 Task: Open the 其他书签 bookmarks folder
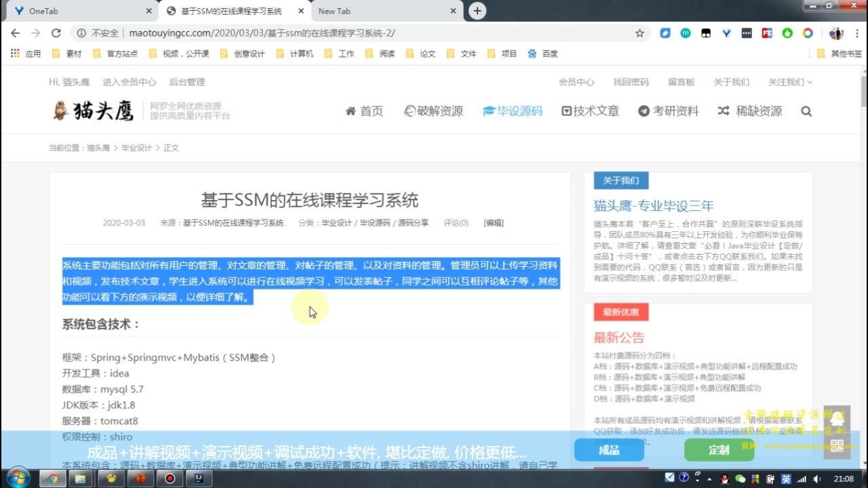(840, 54)
